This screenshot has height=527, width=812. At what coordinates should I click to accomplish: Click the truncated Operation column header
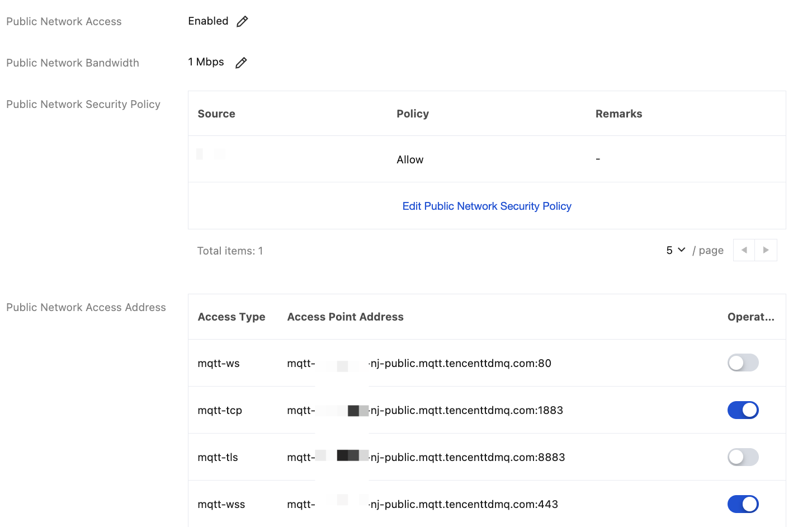[750, 317]
